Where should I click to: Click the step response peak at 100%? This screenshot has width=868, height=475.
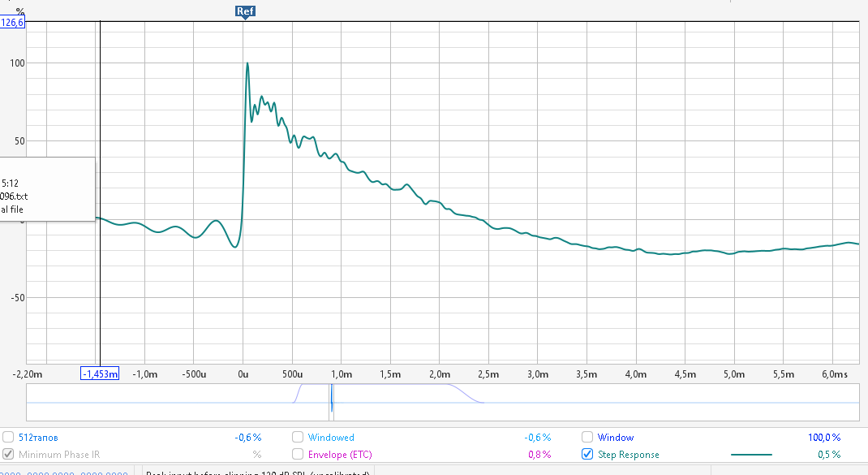tap(247, 63)
